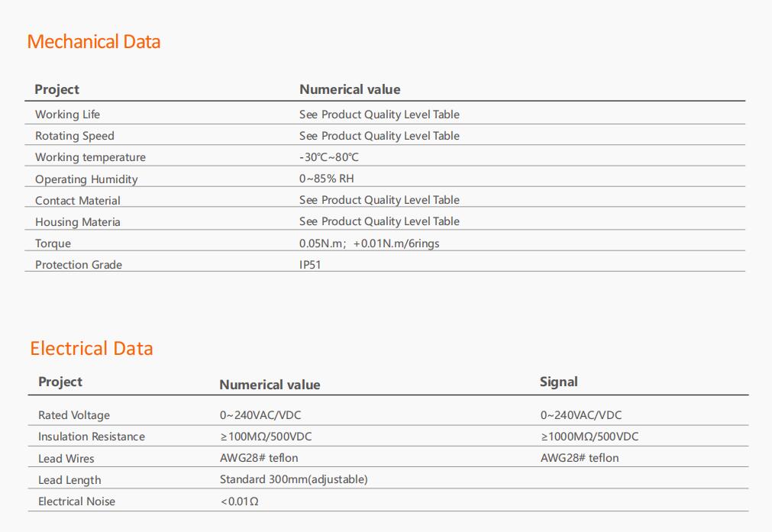Click the Signal column header

pos(559,382)
